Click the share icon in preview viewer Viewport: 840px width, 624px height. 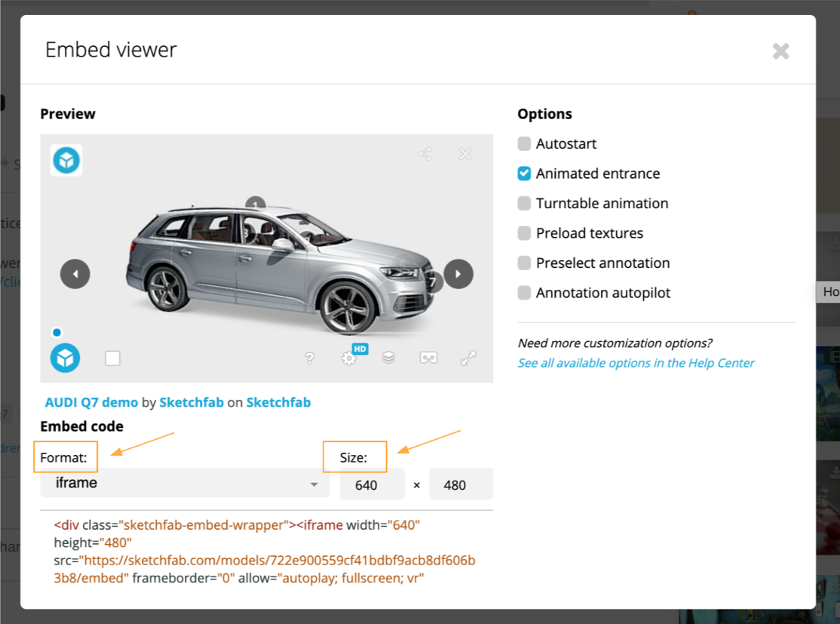tap(425, 154)
